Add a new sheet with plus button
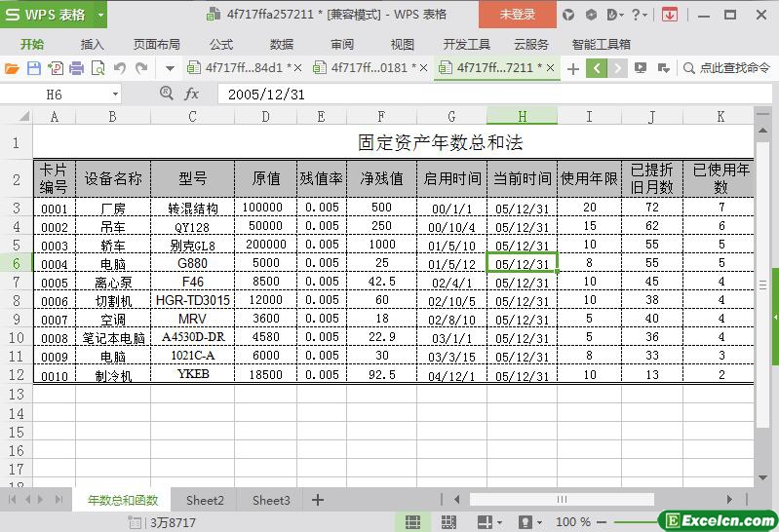This screenshot has width=779, height=532. [x=318, y=500]
